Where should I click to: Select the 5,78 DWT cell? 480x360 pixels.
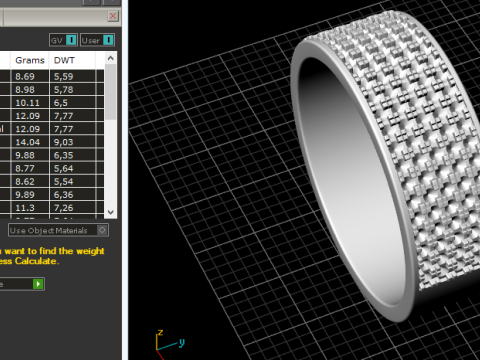[x=72, y=89]
